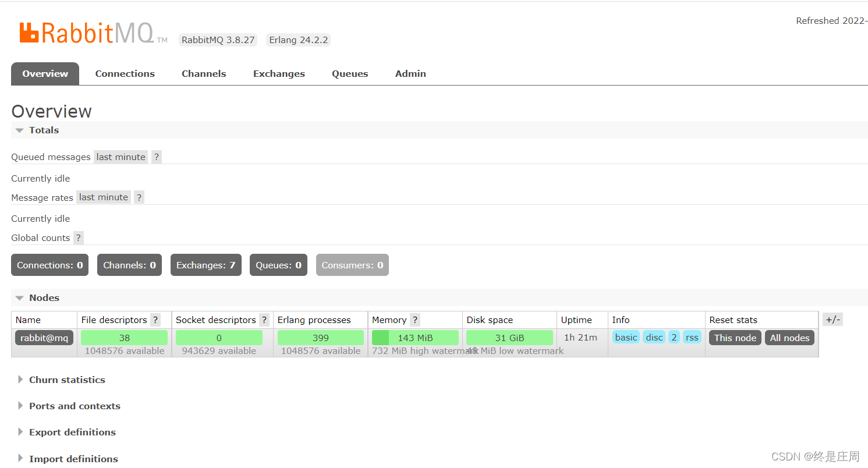Image resolution: width=868 pixels, height=468 pixels.
Task: Show File descriptors help
Action: (x=155, y=320)
